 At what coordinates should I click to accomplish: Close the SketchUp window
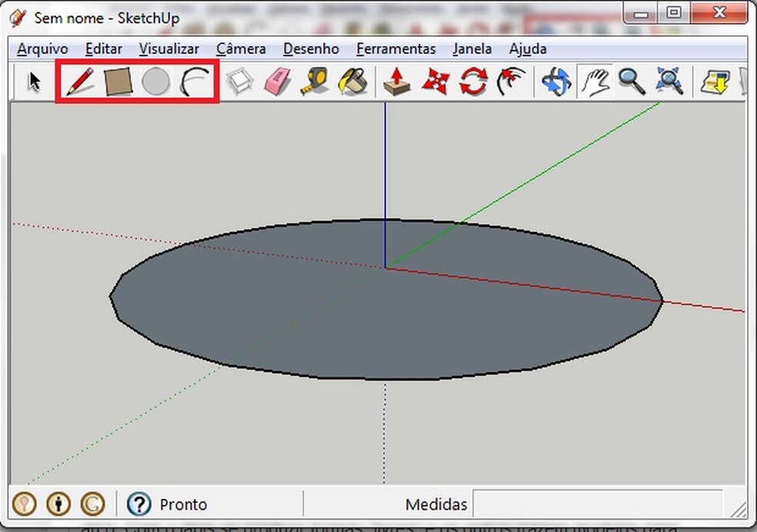tap(719, 12)
